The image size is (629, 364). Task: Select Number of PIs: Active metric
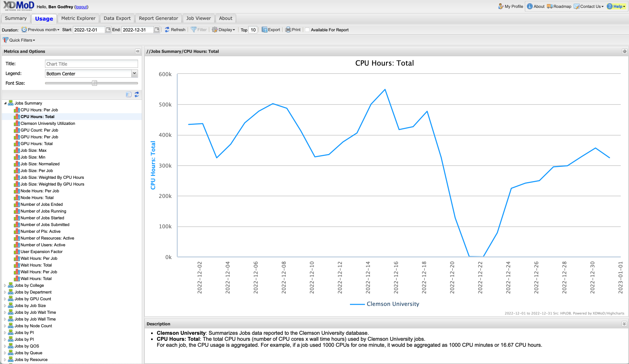coord(41,231)
